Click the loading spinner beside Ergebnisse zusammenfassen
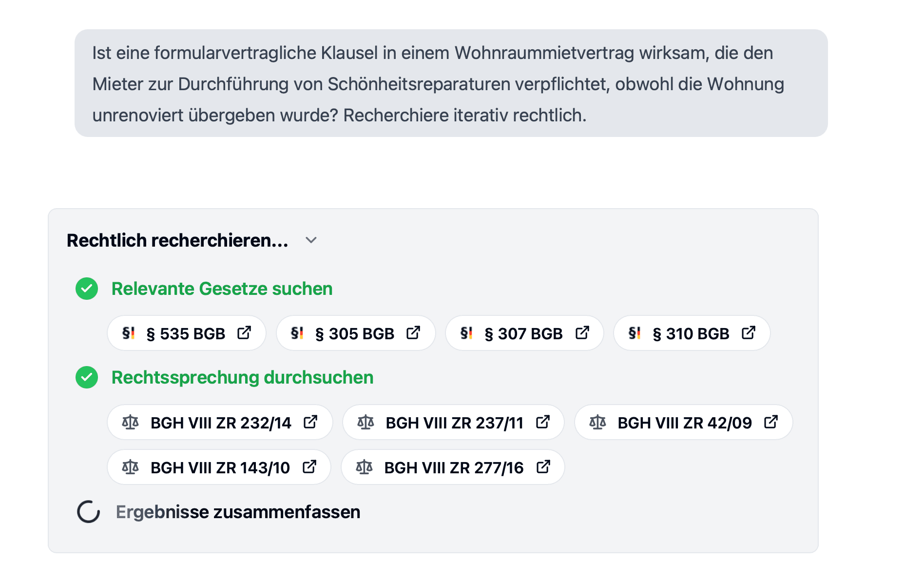 tap(88, 512)
